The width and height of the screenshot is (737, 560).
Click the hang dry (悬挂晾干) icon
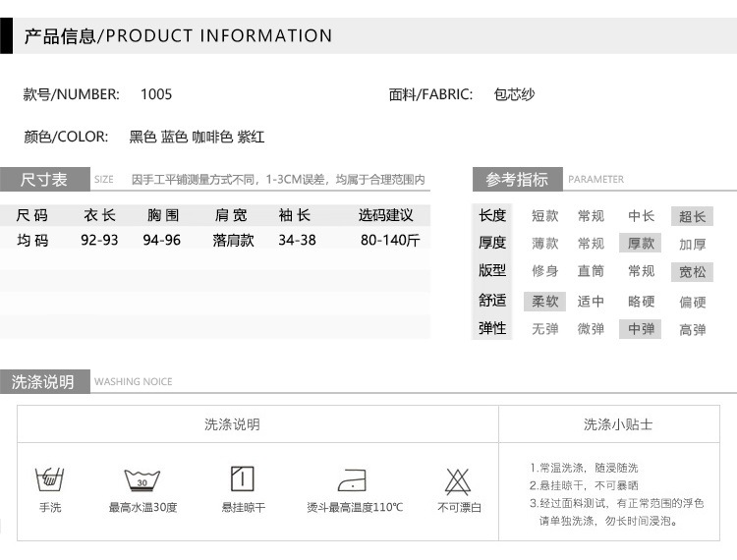pyautogui.click(x=243, y=478)
